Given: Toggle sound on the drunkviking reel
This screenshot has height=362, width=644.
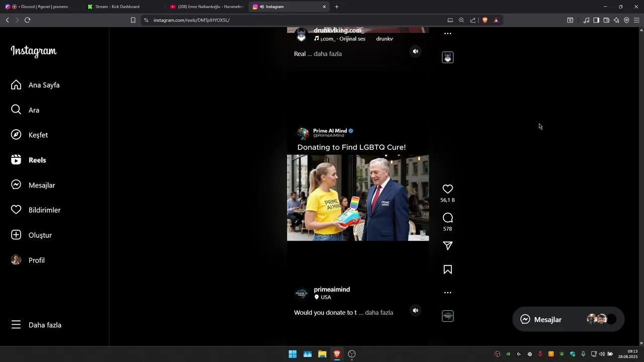Looking at the screenshot, I should click(x=416, y=51).
